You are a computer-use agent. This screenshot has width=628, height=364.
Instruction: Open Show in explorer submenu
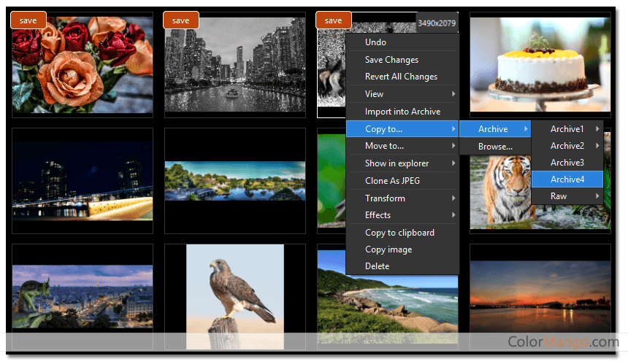click(402, 163)
